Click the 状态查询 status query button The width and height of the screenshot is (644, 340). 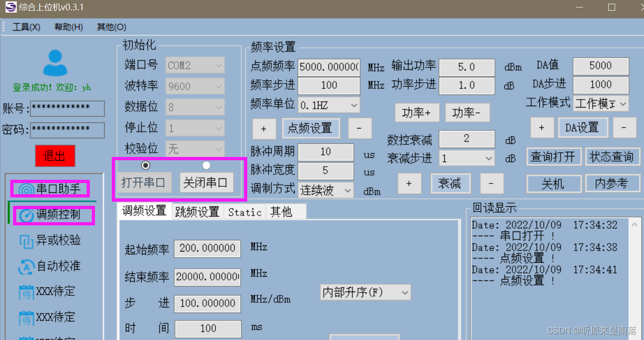point(613,157)
